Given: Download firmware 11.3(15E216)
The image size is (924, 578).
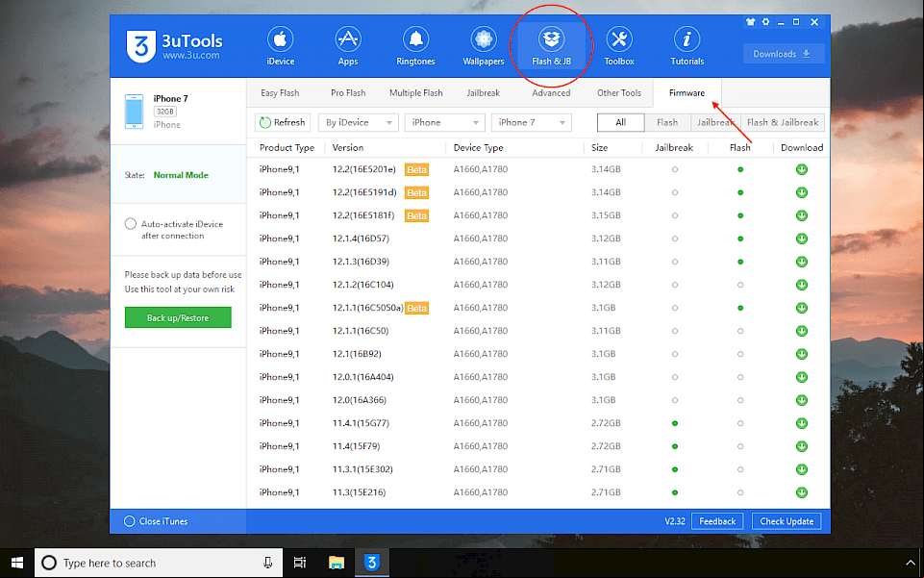Looking at the screenshot, I should [802, 492].
